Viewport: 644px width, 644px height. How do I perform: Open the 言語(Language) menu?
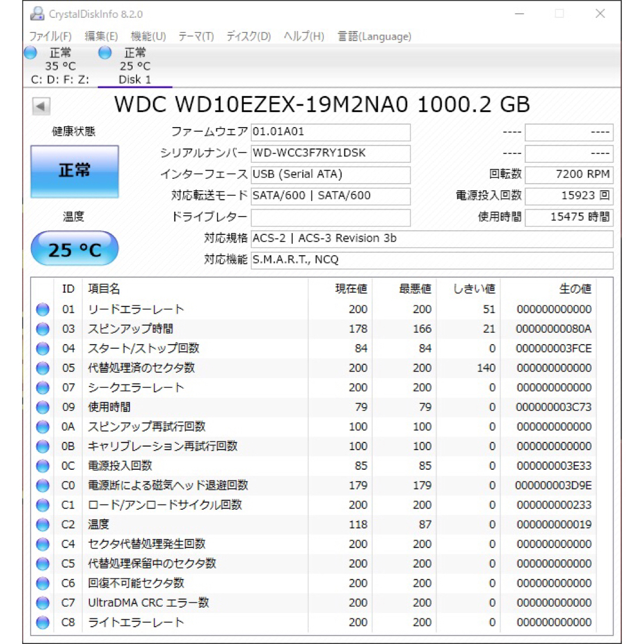pyautogui.click(x=374, y=36)
